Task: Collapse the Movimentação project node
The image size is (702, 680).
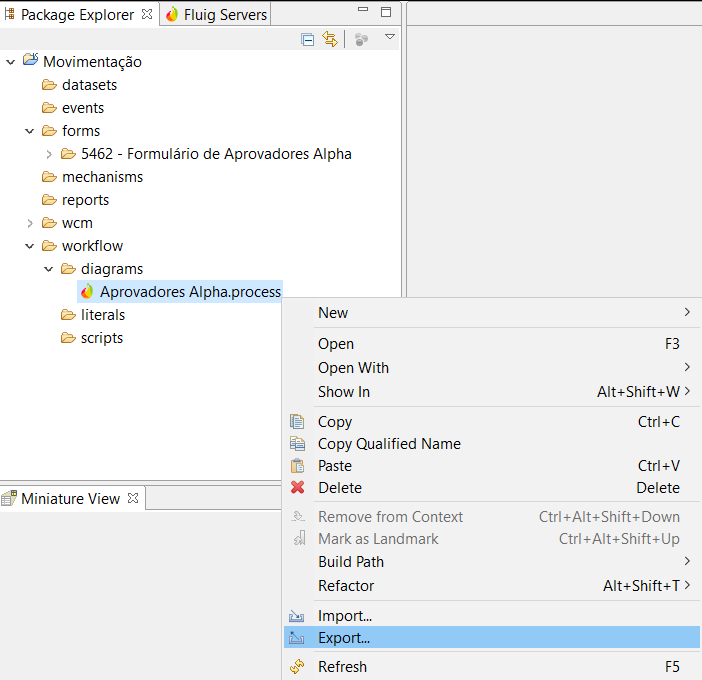Action: [11, 62]
